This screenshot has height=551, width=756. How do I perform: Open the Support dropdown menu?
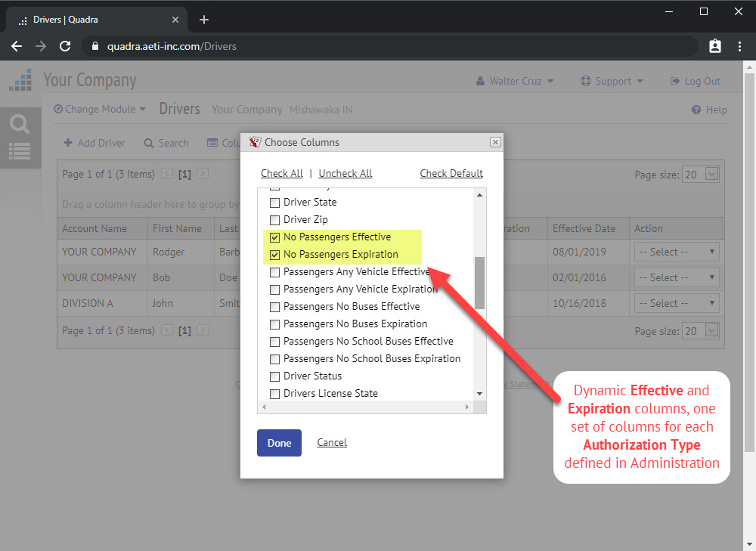tap(612, 81)
